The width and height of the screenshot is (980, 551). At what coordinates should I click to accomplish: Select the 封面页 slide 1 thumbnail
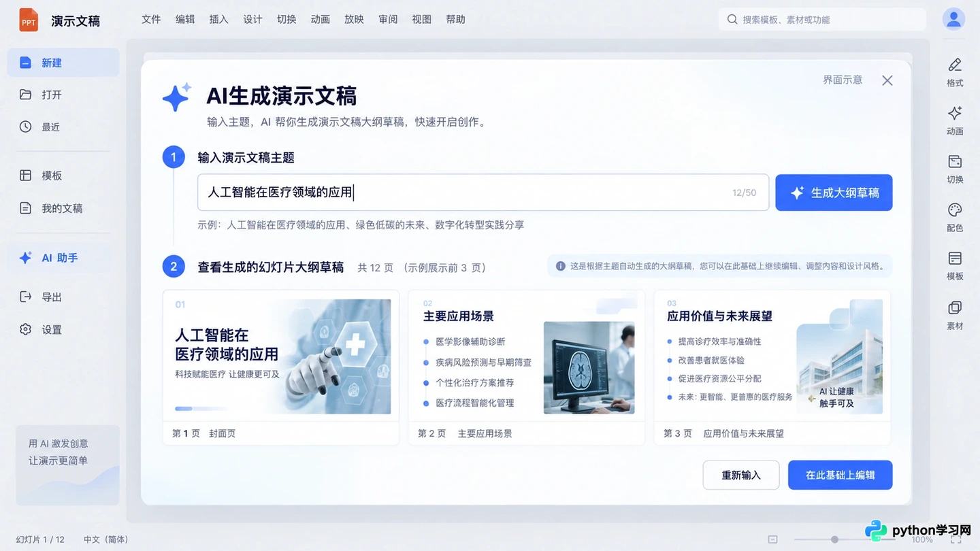point(281,367)
